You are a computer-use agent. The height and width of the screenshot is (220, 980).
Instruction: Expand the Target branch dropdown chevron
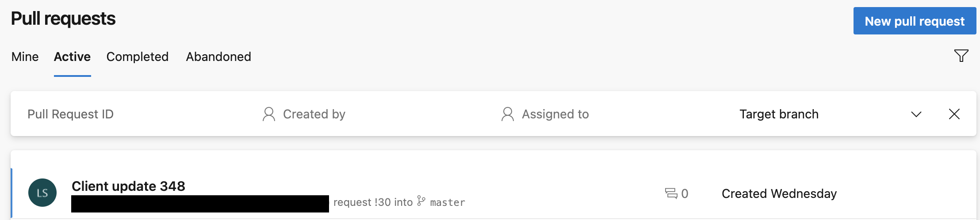click(x=916, y=114)
